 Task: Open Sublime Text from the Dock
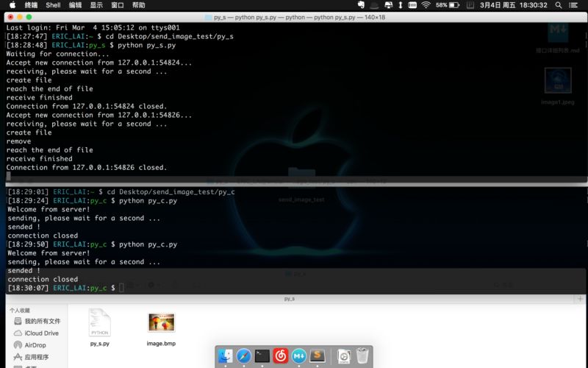[x=318, y=355]
